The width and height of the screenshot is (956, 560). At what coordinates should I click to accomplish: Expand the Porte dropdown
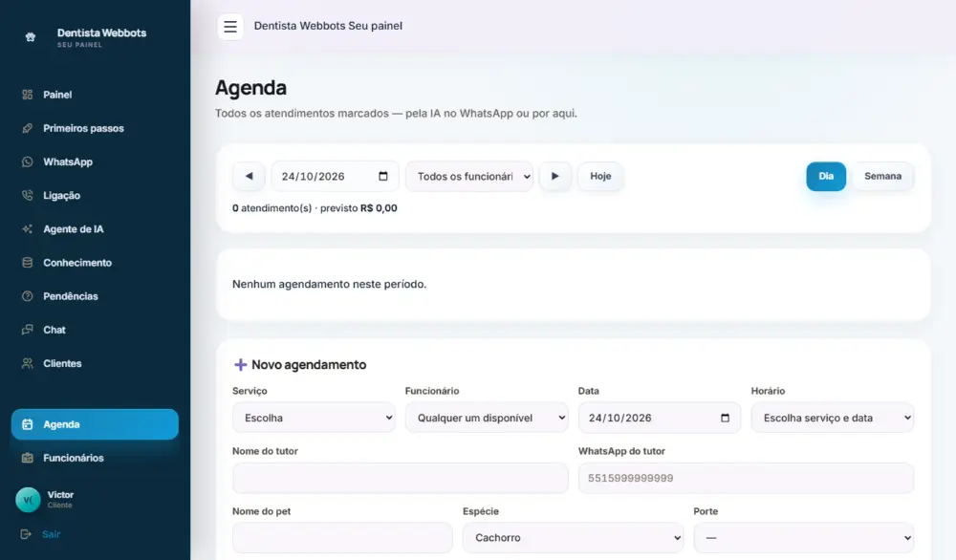point(804,537)
